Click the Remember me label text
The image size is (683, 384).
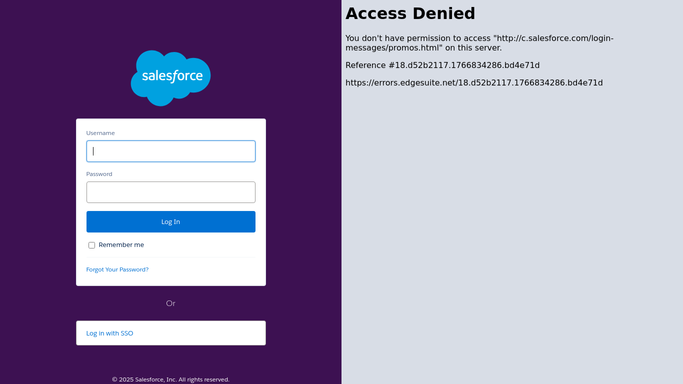click(x=121, y=245)
